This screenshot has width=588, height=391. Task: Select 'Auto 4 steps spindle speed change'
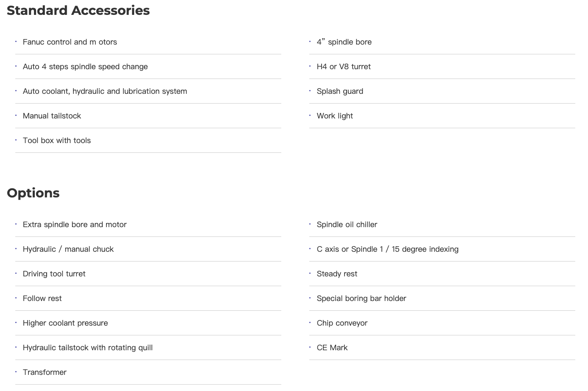click(x=85, y=67)
